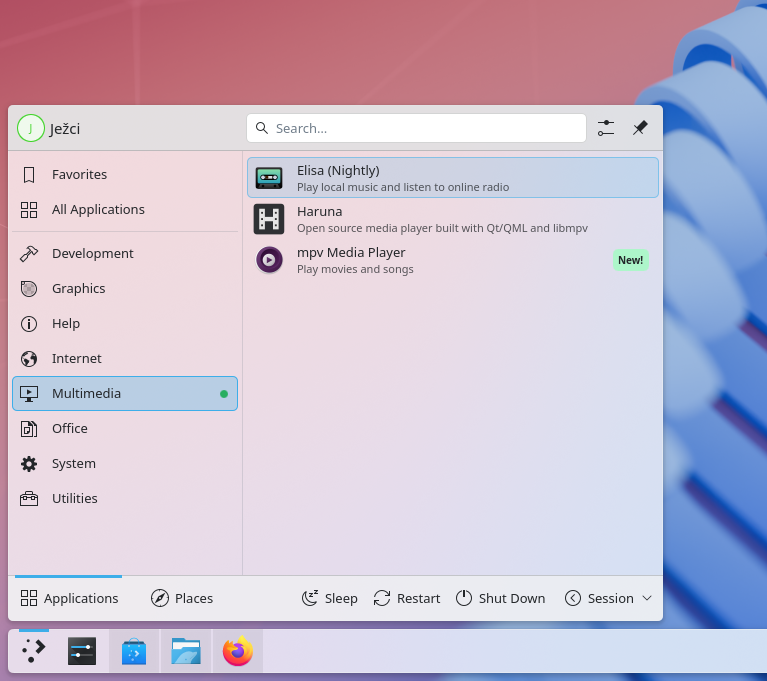This screenshot has height=681, width=767.
Task: Open the Office category
Action: click(125, 429)
